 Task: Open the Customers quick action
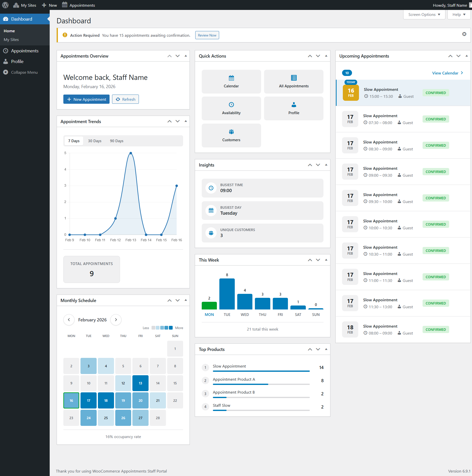(x=231, y=135)
